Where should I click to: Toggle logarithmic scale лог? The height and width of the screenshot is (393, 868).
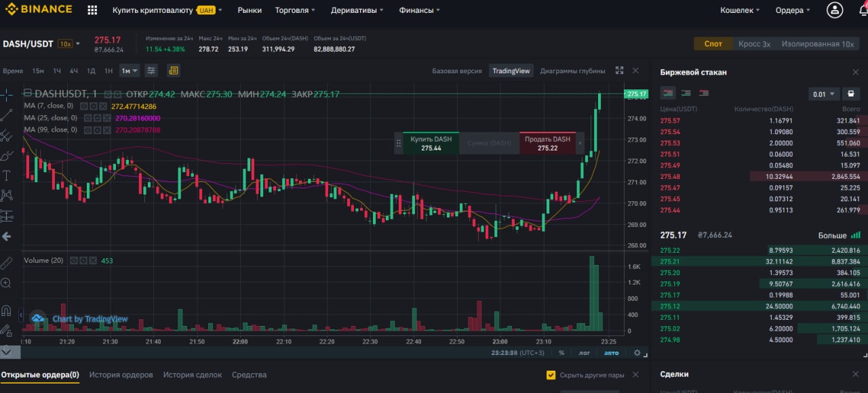pyautogui.click(x=585, y=353)
